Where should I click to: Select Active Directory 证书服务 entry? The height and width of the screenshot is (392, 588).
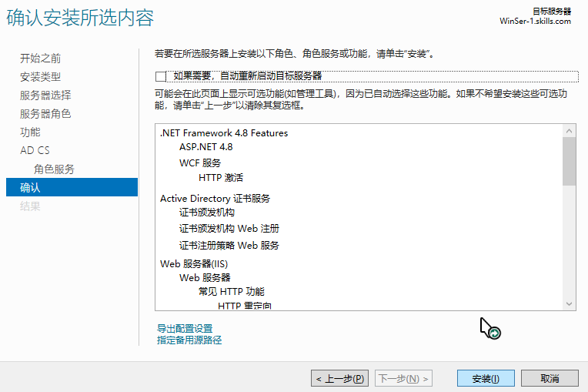pos(215,199)
